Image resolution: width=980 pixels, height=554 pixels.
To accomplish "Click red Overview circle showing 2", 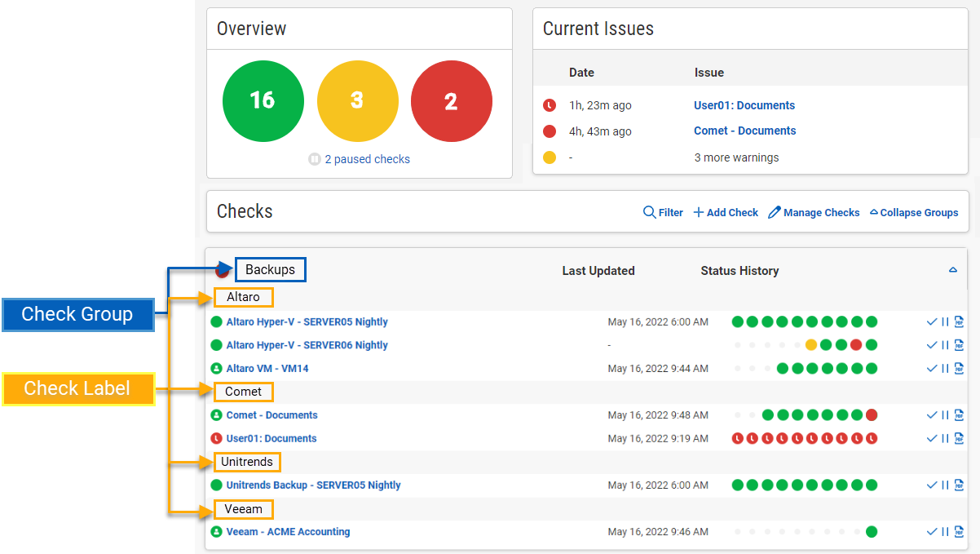I will point(452,101).
